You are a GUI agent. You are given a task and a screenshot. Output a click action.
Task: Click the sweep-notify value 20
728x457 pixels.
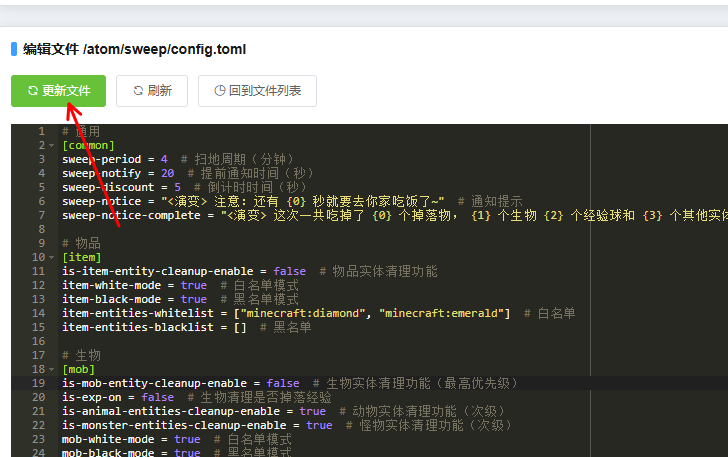167,173
